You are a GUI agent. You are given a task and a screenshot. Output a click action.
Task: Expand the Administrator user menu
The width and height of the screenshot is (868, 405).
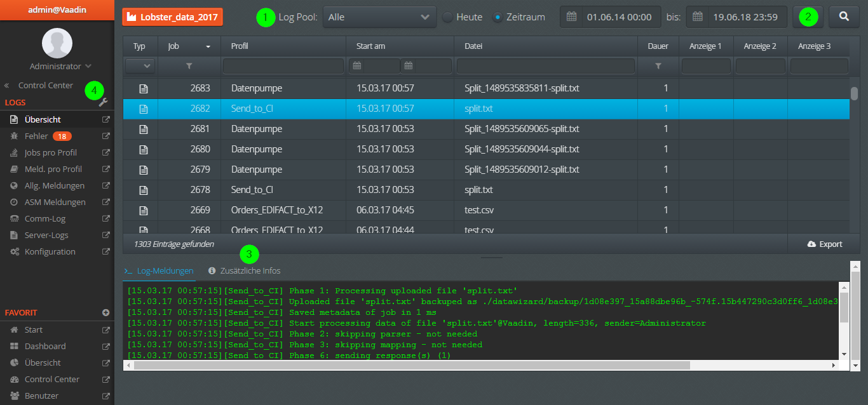pos(60,66)
